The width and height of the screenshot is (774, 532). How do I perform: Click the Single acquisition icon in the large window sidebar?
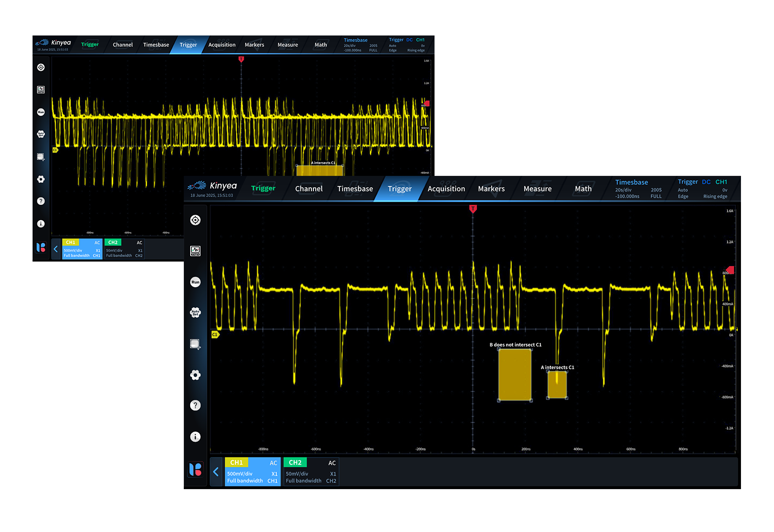(196, 251)
